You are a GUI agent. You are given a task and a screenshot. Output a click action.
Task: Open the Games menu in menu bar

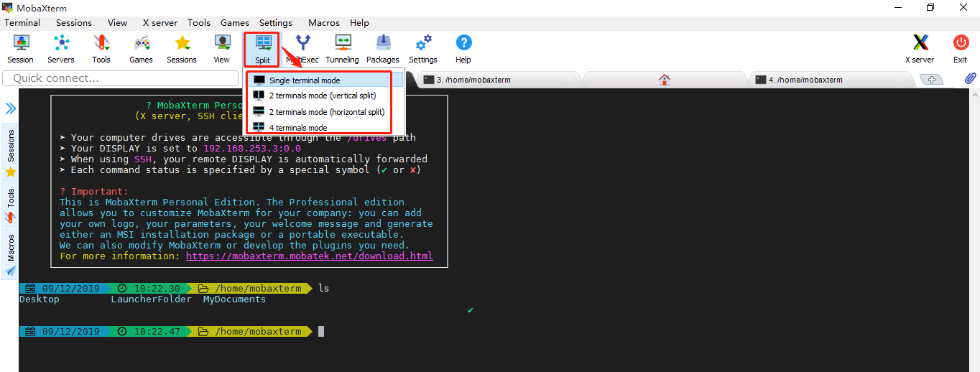(x=235, y=22)
